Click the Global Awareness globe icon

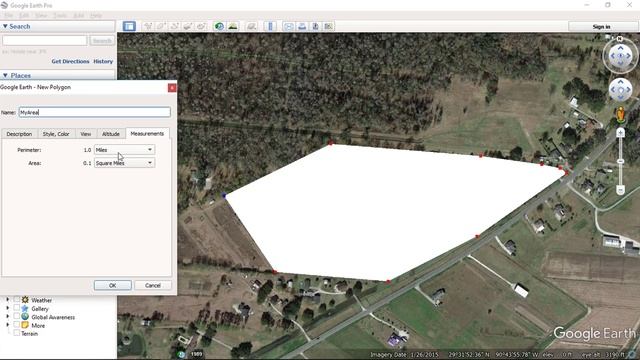coord(25,317)
